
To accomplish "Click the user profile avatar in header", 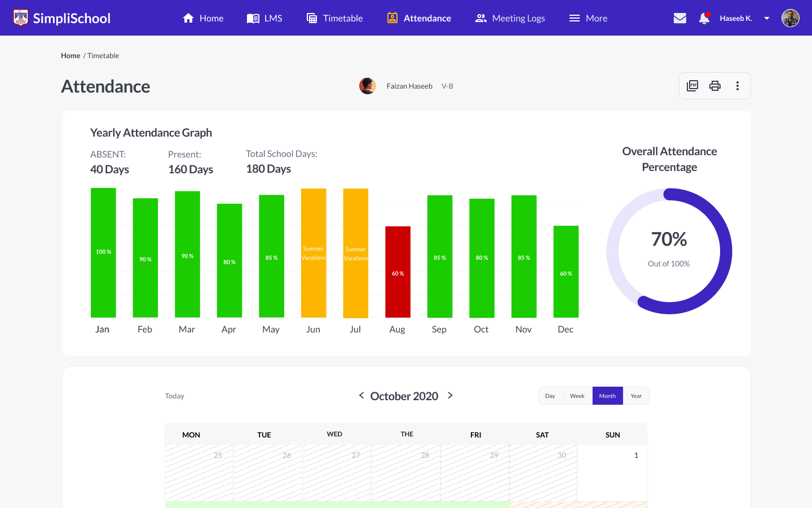I will tap(791, 18).
